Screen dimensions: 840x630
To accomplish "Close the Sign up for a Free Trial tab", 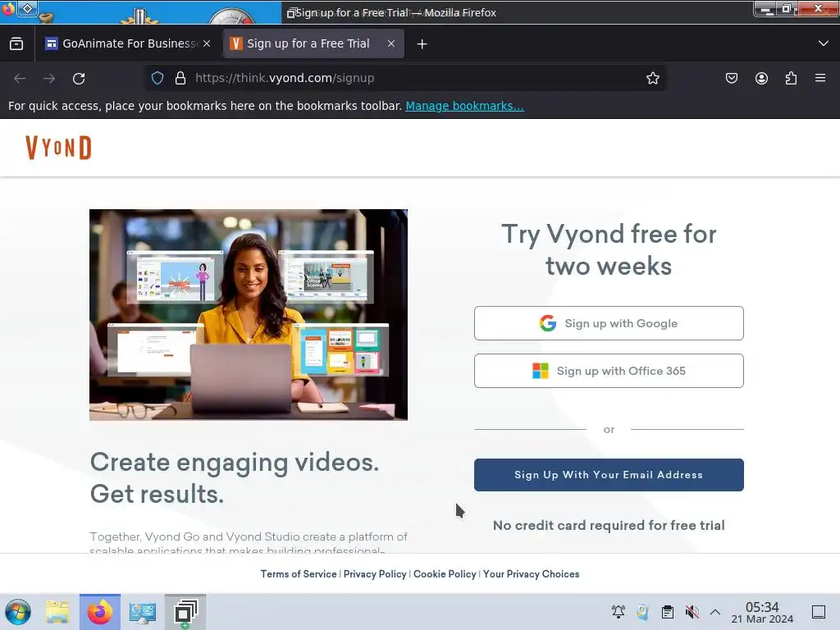I will click(391, 44).
